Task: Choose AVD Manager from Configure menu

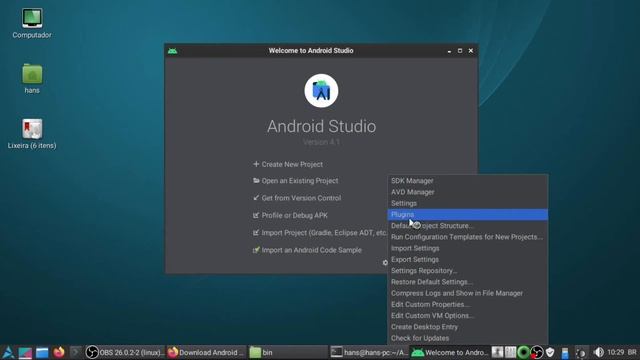Action: (x=467, y=192)
